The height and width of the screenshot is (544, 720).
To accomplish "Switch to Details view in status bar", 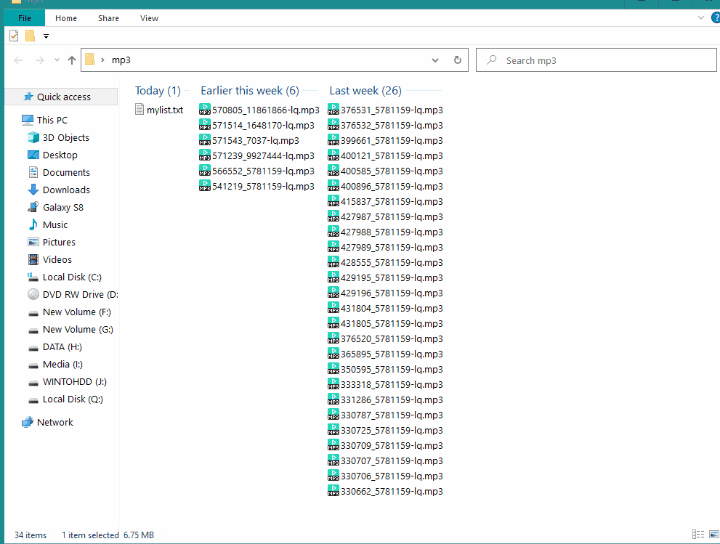I will pyautogui.click(x=698, y=534).
